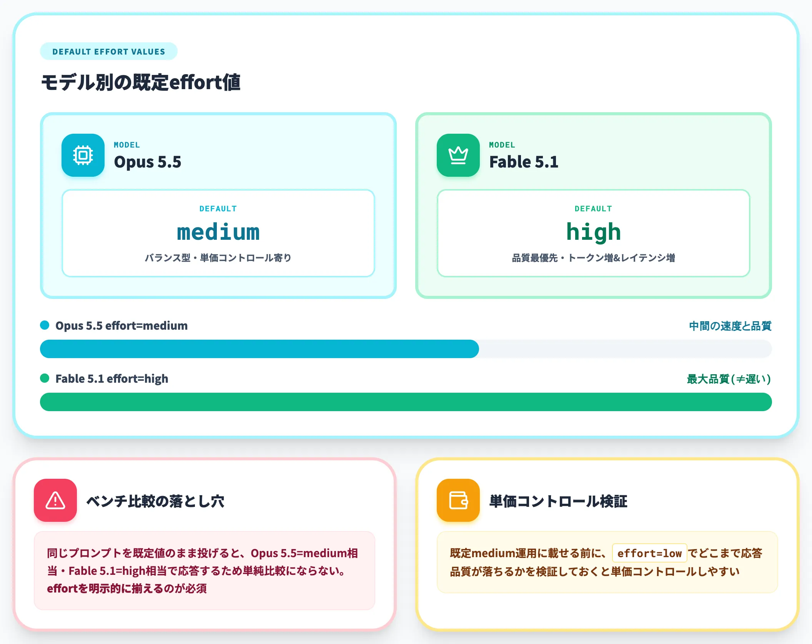The height and width of the screenshot is (644, 812).
Task: Click the heading モデル別の既定effort値
Action: [141, 83]
